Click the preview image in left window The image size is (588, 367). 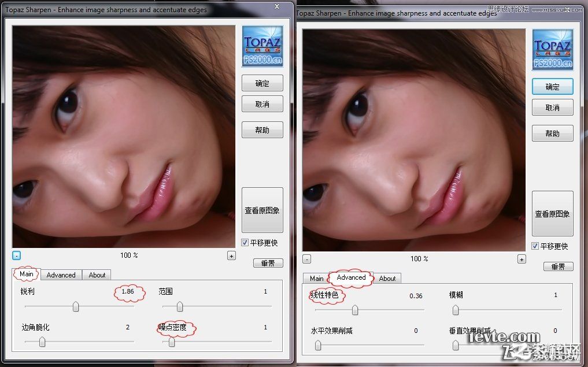tap(124, 136)
